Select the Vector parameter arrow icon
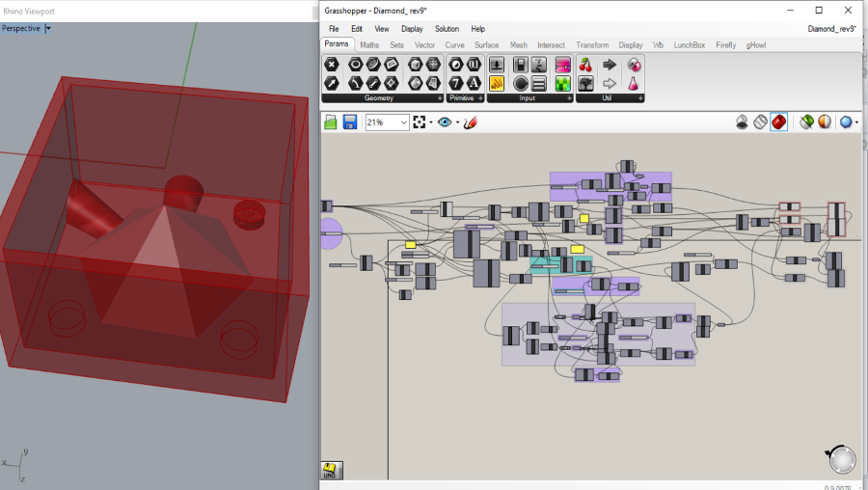 332,84
